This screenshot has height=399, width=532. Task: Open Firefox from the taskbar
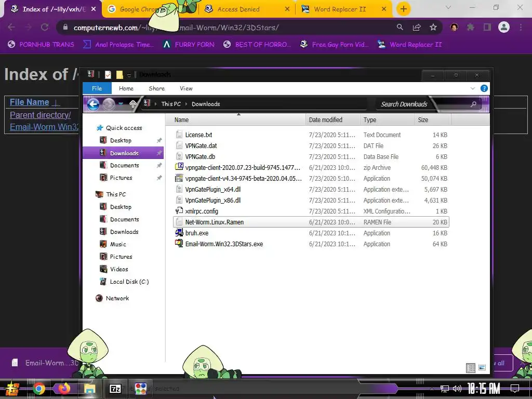pyautogui.click(x=64, y=389)
